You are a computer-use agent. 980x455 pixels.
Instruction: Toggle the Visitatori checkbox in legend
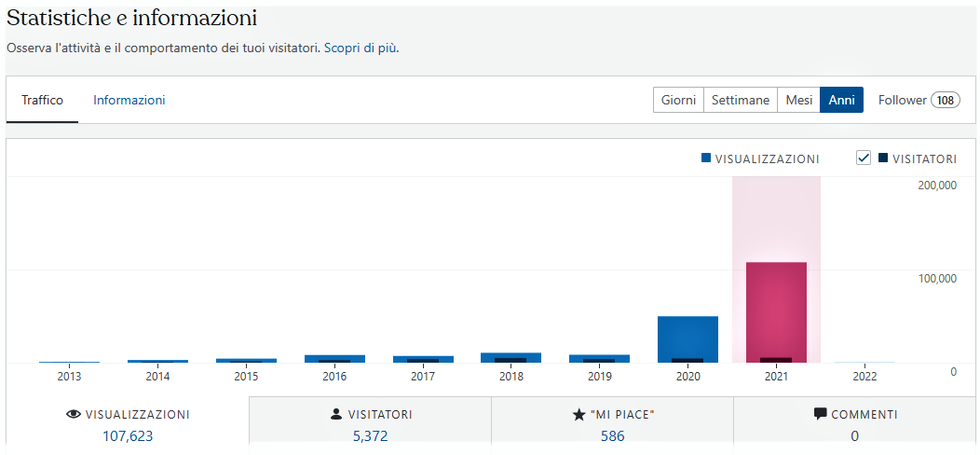pyautogui.click(x=864, y=159)
